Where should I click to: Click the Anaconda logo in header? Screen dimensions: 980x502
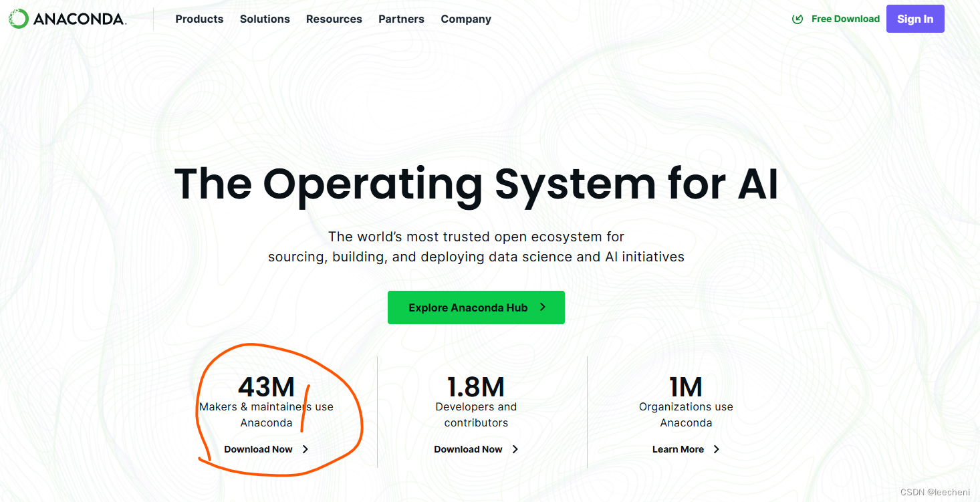(67, 19)
